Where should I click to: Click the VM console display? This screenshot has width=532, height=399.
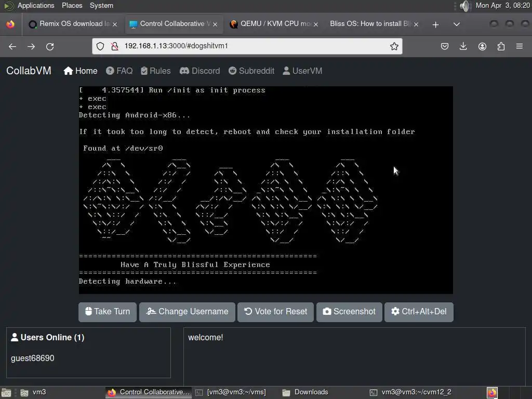265,190
